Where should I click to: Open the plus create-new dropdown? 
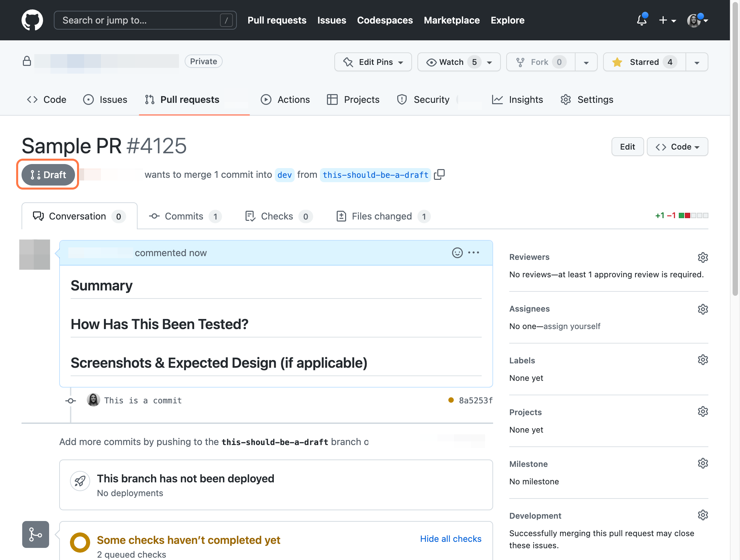click(667, 20)
